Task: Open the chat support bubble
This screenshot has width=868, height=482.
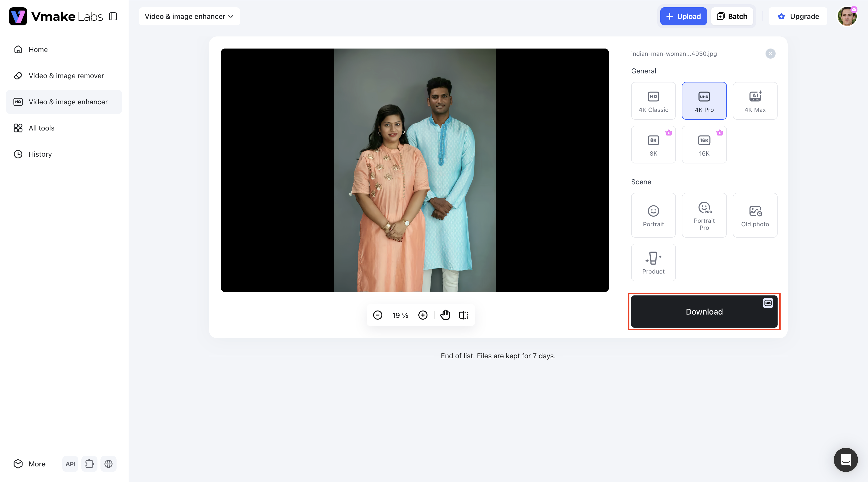Action: (846, 459)
